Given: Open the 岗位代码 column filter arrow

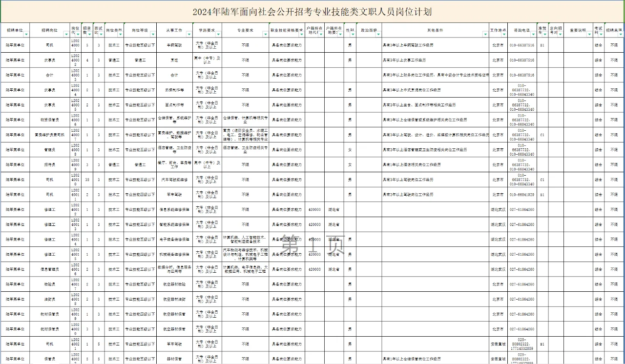Looking at the screenshot, I should tap(77, 35).
